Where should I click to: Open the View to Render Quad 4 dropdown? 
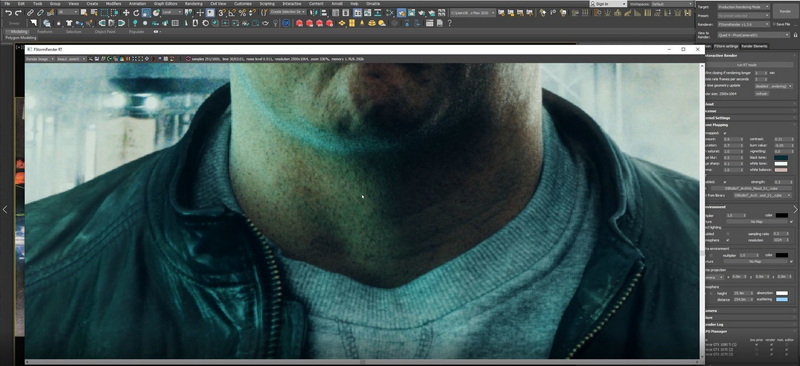coord(754,35)
